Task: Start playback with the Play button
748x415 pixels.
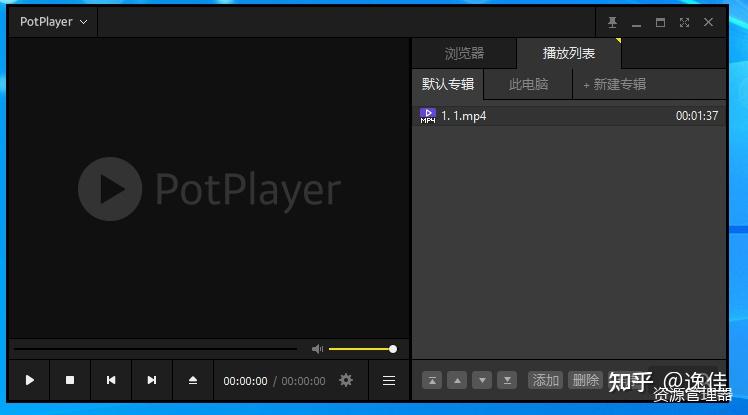Action: (30, 380)
